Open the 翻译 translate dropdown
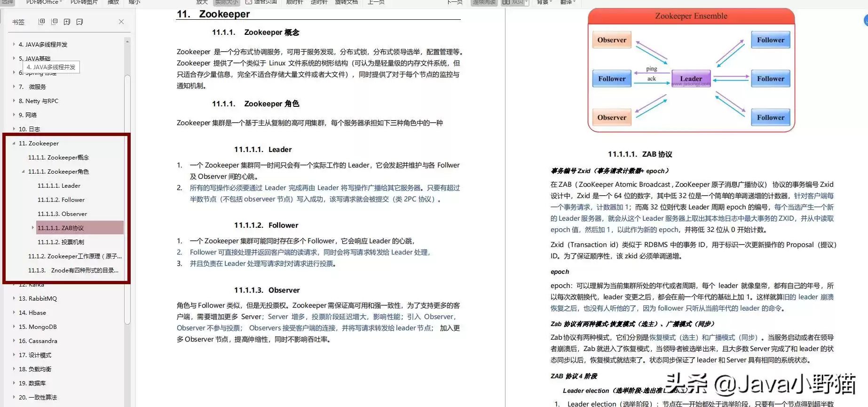 pos(568,2)
